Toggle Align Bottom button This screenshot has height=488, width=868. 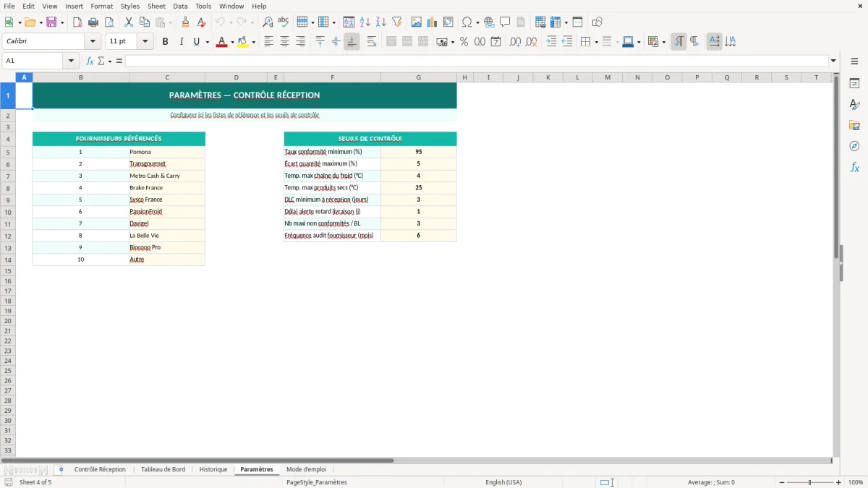coord(352,42)
